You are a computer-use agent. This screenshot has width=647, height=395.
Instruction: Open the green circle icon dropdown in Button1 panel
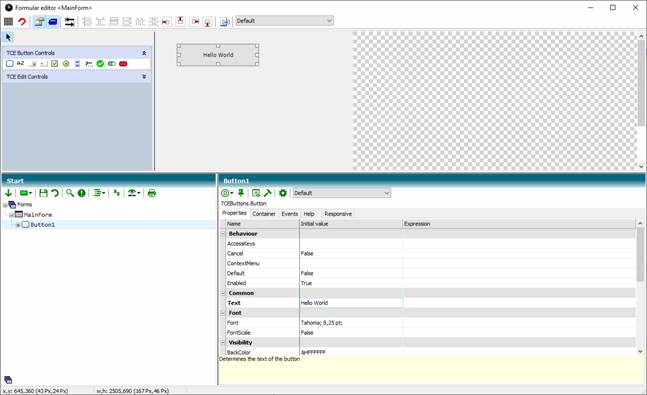227,193
